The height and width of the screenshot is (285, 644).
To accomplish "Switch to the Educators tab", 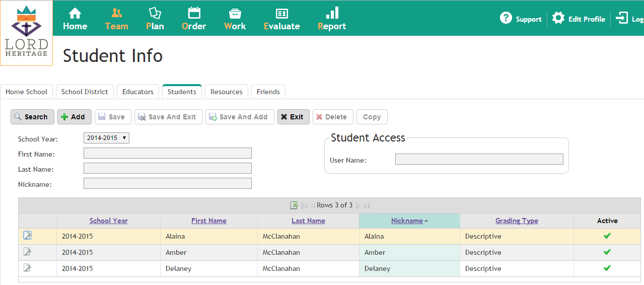I will (137, 92).
